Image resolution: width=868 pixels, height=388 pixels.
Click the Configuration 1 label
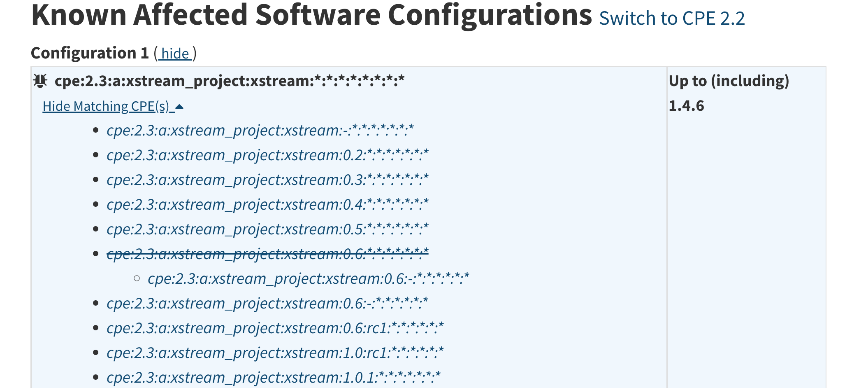point(91,53)
